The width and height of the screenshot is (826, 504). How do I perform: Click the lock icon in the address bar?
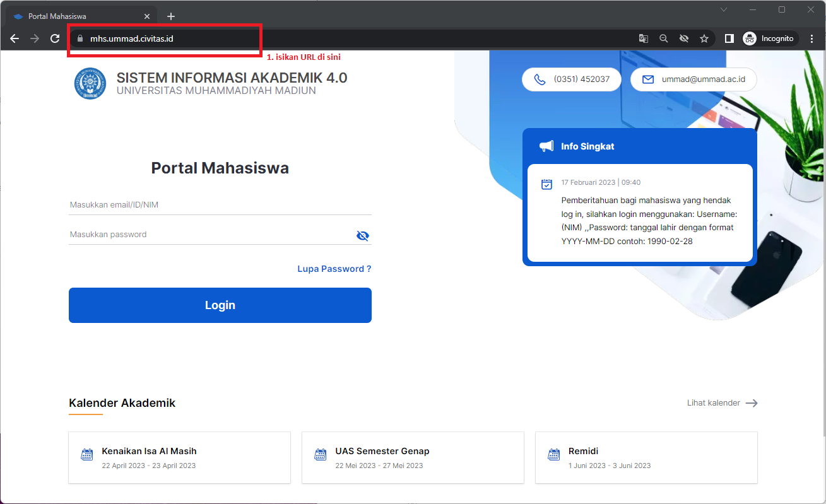80,38
